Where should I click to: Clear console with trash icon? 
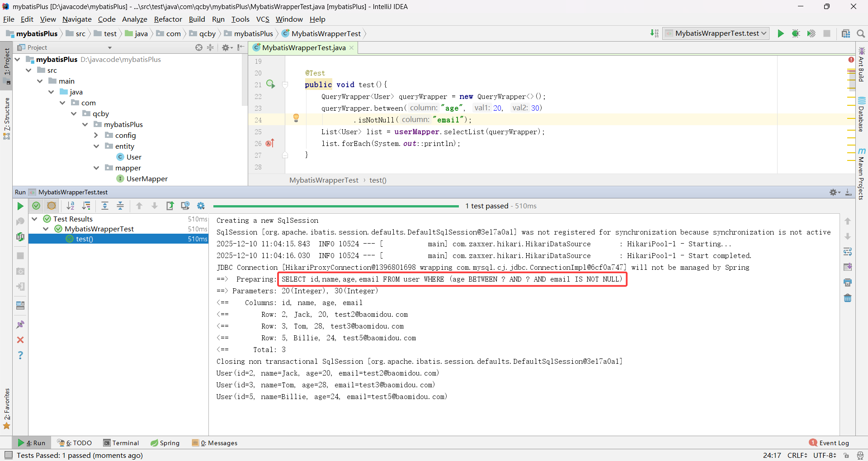click(x=848, y=298)
